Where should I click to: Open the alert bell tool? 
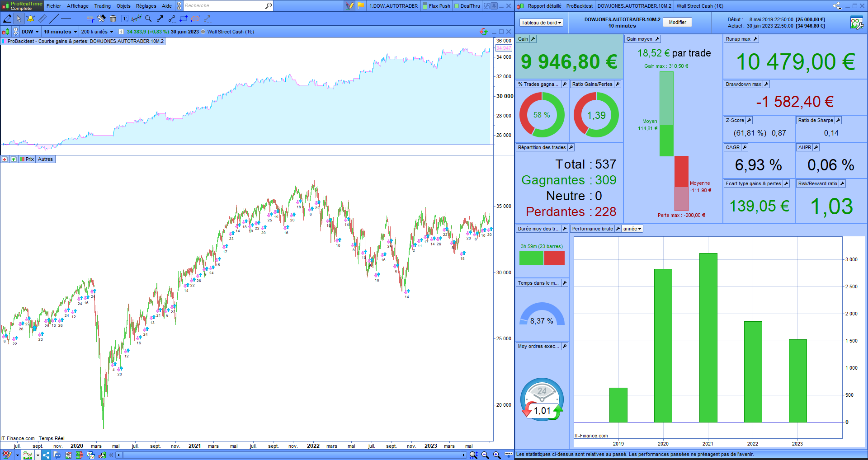(x=30, y=19)
